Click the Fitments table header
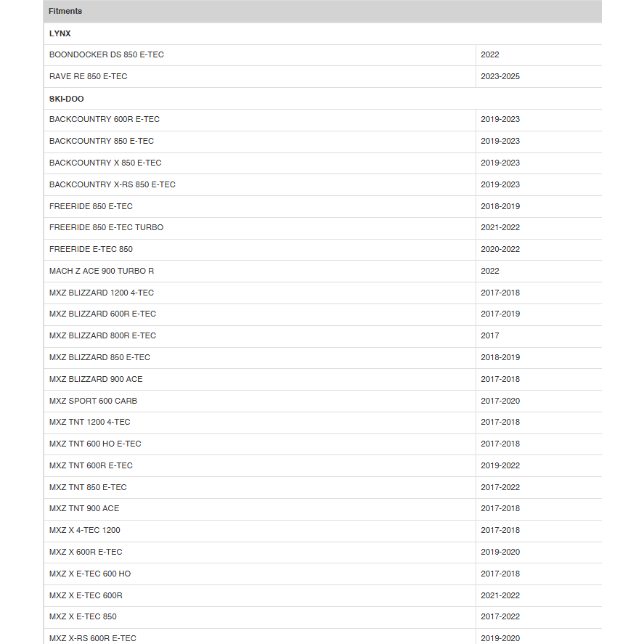This screenshot has height=644, width=644. pos(322,11)
